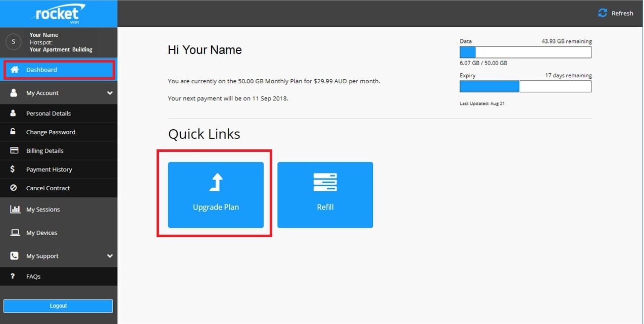Click the 'Quick Links' heading

point(204,134)
